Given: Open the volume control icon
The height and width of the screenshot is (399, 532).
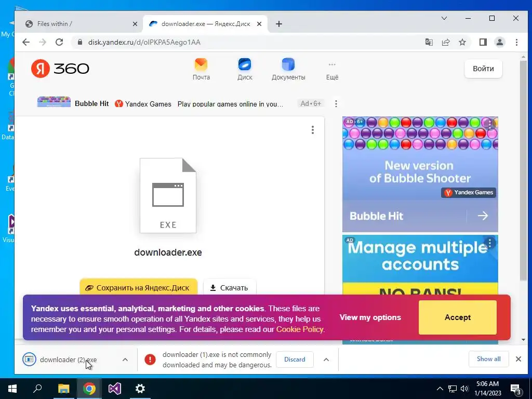Looking at the screenshot, I should point(464,389).
